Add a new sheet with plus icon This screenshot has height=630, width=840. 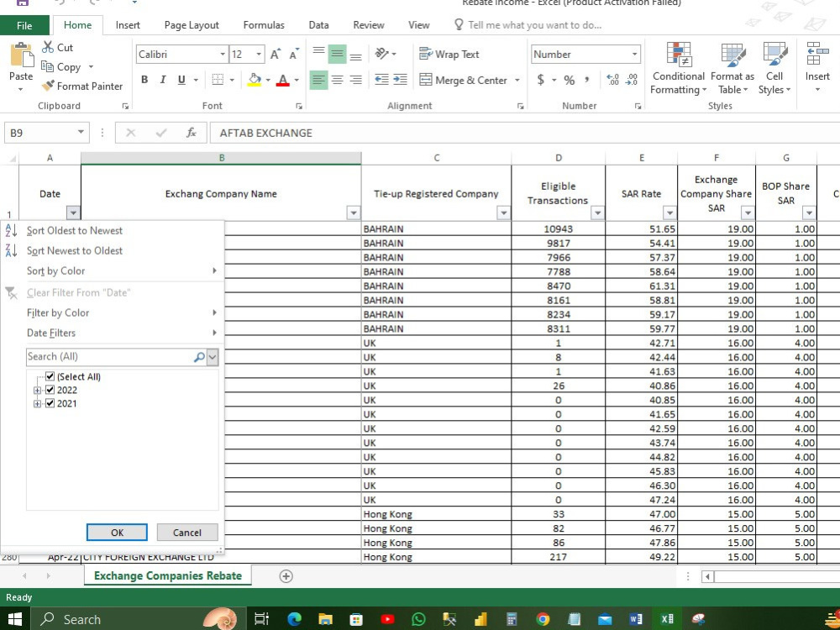click(x=286, y=576)
